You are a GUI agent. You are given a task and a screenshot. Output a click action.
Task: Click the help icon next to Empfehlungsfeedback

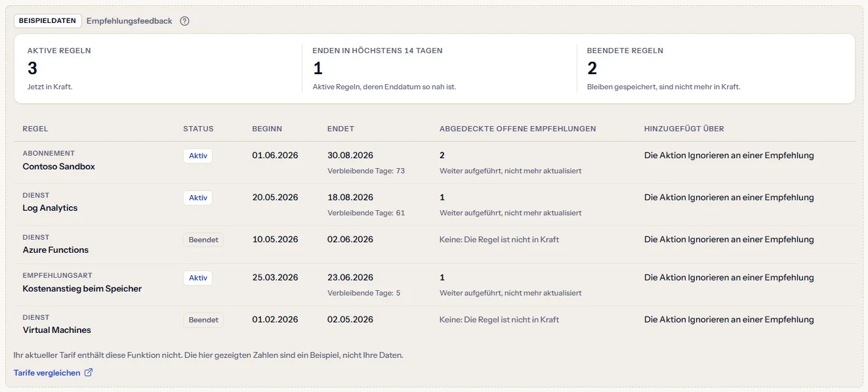(x=184, y=21)
